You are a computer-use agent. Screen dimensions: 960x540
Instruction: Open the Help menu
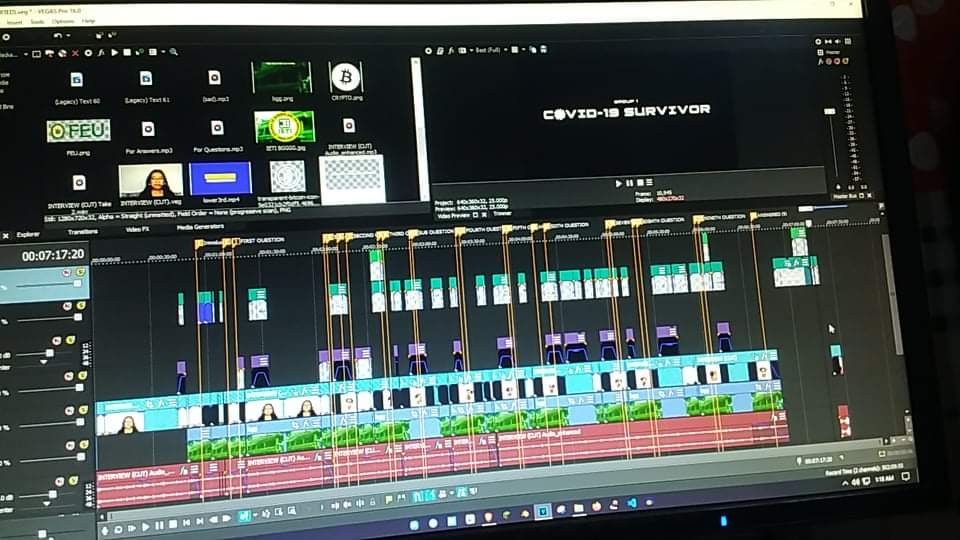pyautogui.click(x=89, y=21)
